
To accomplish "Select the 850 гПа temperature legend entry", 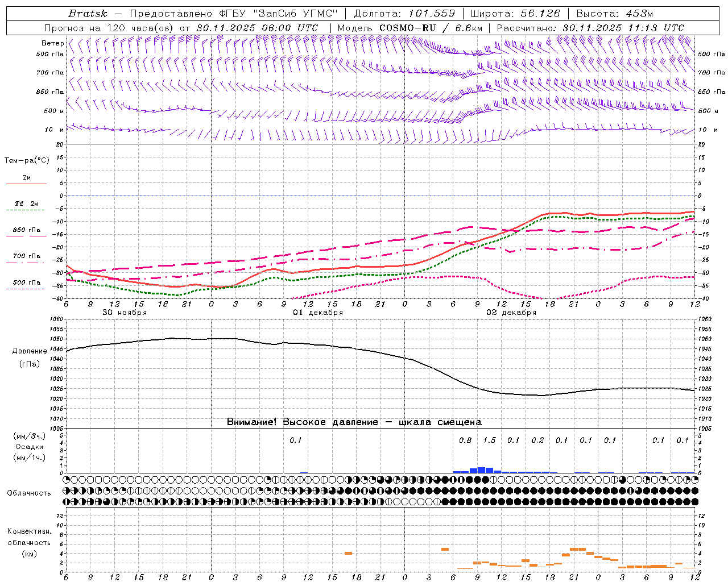I will (x=26, y=230).
